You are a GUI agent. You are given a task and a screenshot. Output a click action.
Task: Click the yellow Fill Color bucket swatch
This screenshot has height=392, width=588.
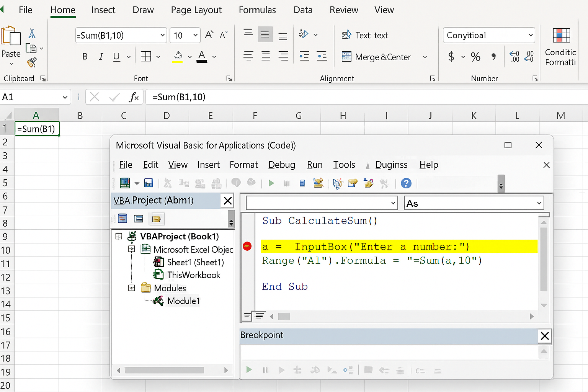178,57
